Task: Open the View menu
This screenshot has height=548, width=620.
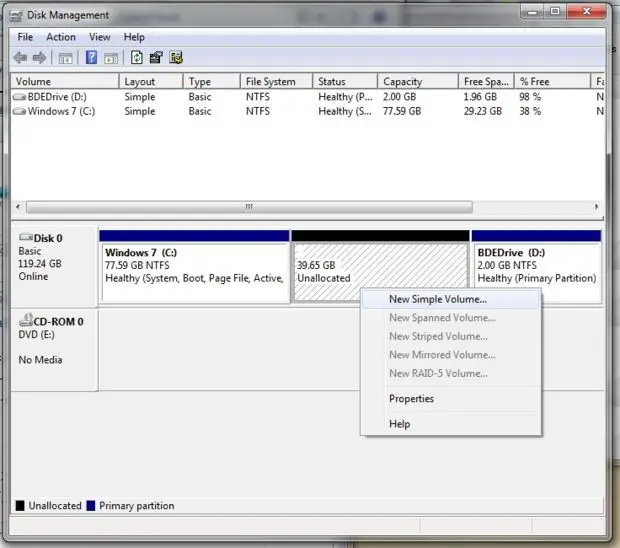Action: (100, 37)
